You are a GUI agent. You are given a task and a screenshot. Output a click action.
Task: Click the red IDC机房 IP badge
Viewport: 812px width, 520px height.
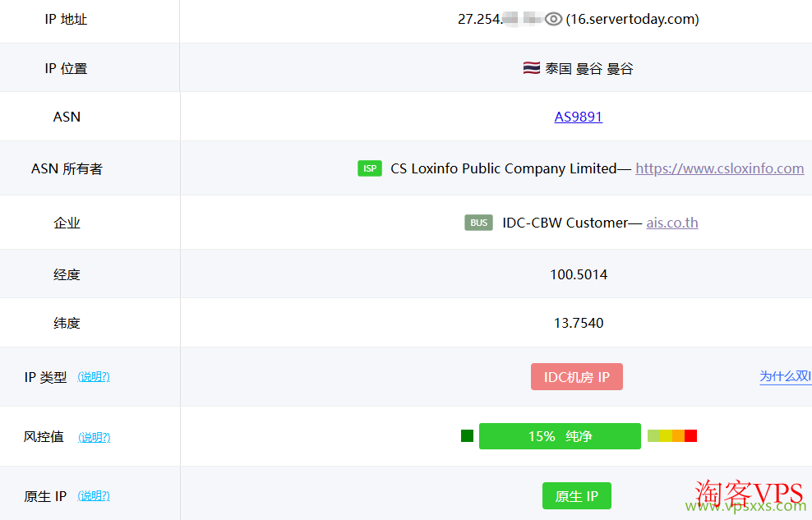(x=576, y=377)
